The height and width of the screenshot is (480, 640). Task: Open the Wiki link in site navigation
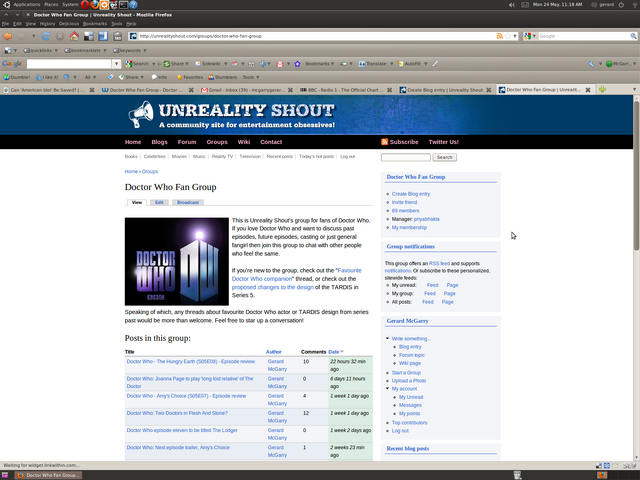tap(244, 142)
